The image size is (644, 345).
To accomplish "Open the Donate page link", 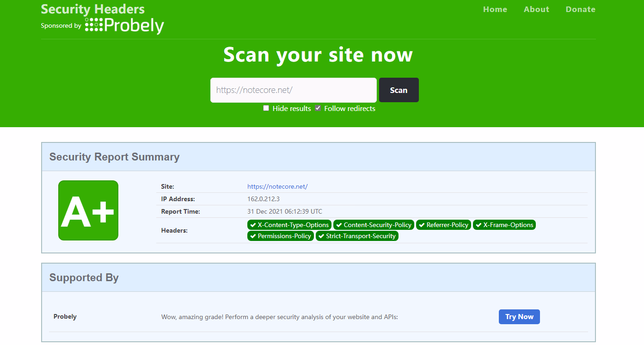I will (x=580, y=9).
